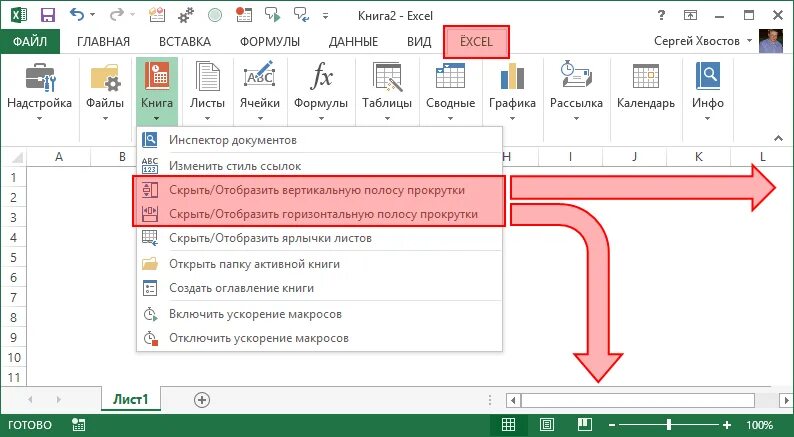Viewport: 794px width, 437px height.
Task: Open the Надстройка toolbox icon
Action: tap(40, 77)
